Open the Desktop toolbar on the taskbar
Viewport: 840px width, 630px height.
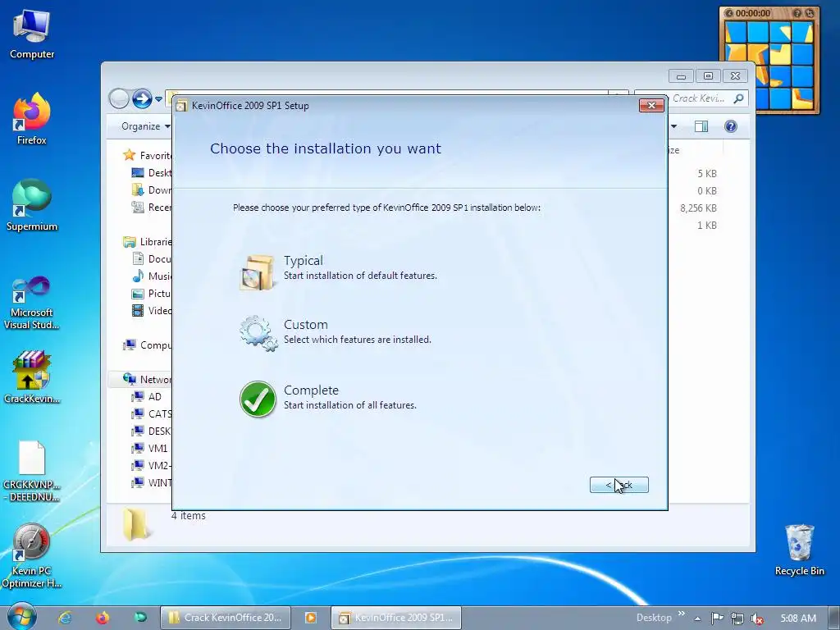click(654, 618)
